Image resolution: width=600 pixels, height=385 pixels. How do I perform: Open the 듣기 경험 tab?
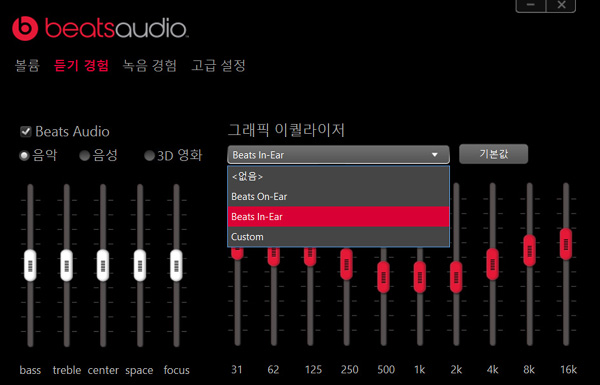(81, 65)
